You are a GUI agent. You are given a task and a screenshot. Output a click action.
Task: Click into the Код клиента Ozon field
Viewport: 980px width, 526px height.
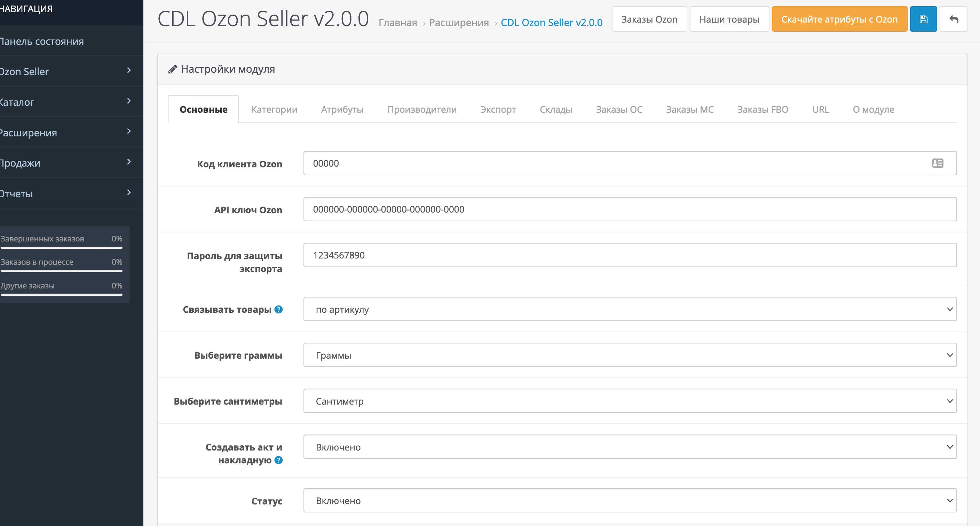tap(630, 163)
